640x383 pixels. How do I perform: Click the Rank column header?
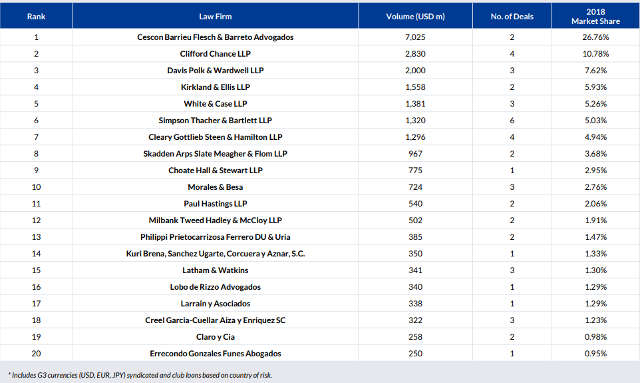(x=36, y=16)
